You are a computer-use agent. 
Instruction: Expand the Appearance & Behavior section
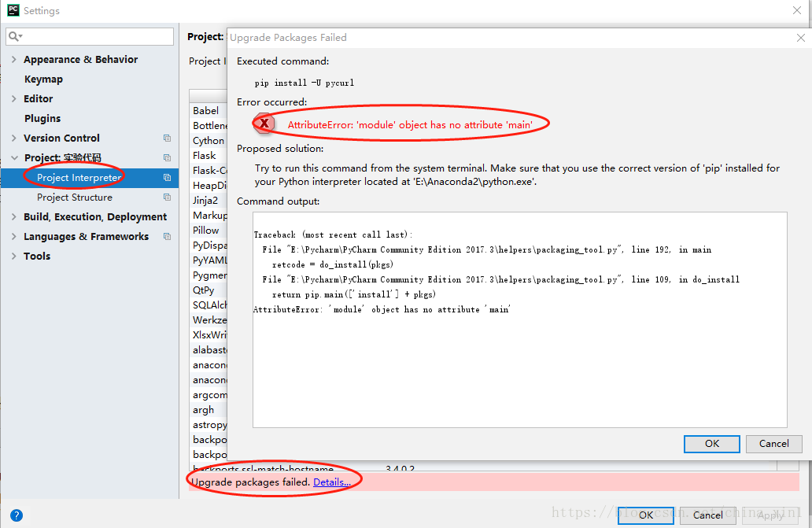click(14, 60)
